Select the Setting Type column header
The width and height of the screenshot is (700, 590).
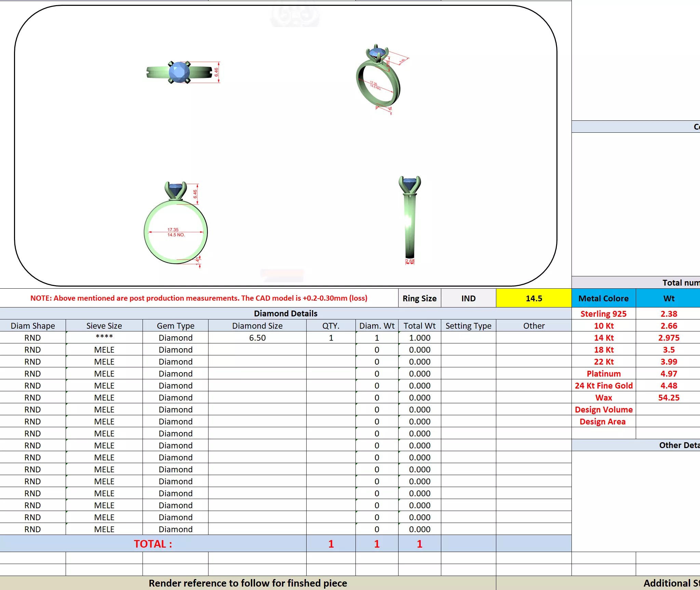tap(468, 326)
